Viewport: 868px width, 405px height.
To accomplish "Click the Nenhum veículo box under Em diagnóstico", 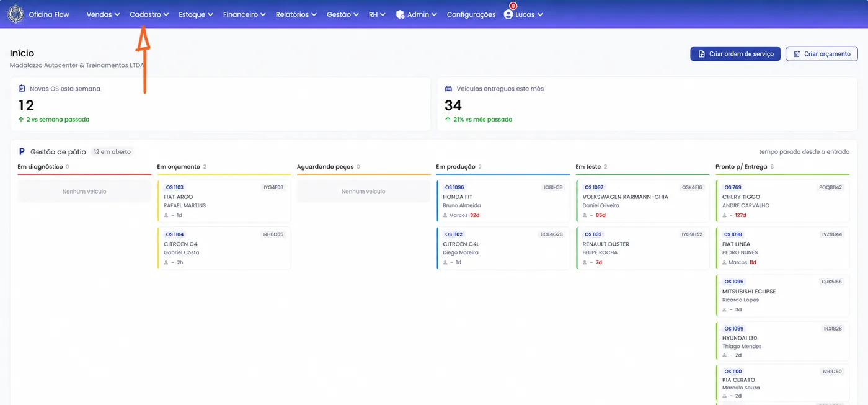I will point(84,192).
